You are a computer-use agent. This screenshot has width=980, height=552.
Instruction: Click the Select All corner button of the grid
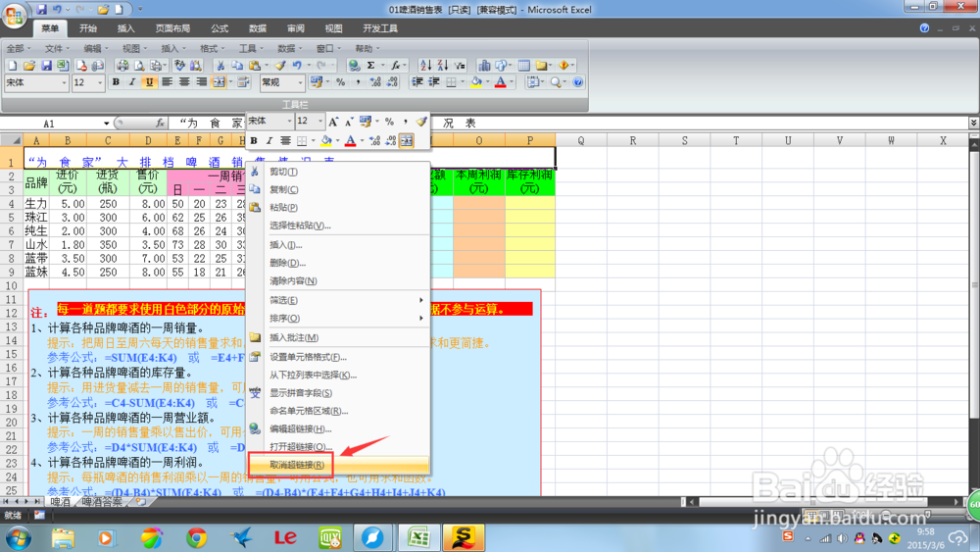pyautogui.click(x=13, y=140)
